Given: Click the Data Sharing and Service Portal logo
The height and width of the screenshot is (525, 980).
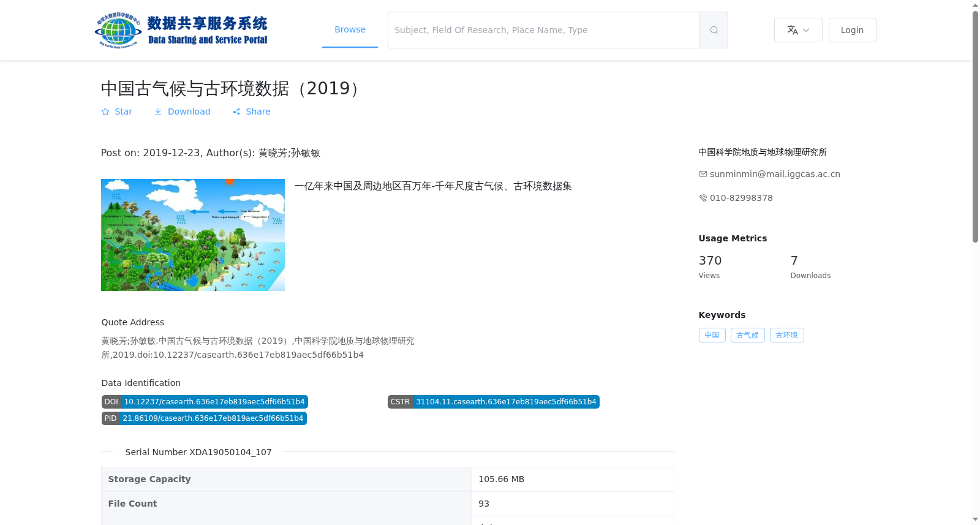Looking at the screenshot, I should tap(181, 30).
